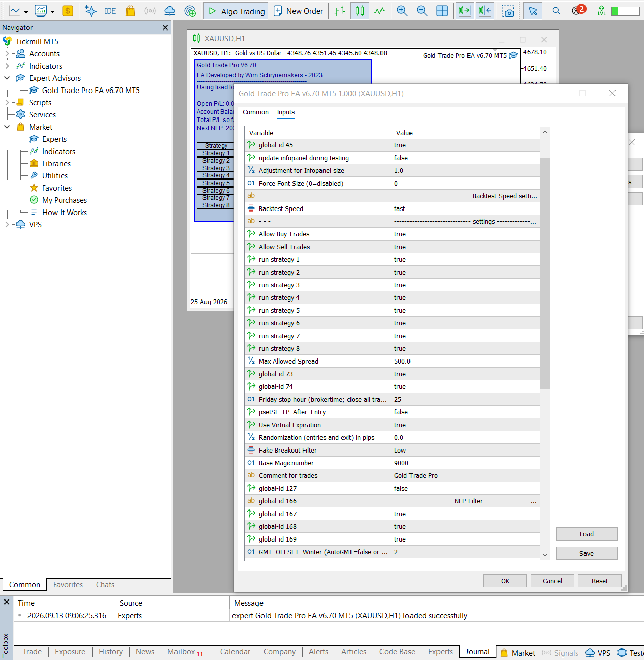Select Gold Trade Pro EA v6.70 MT5 in Navigator
Viewport: 644px width, 660px height.
[x=91, y=90]
